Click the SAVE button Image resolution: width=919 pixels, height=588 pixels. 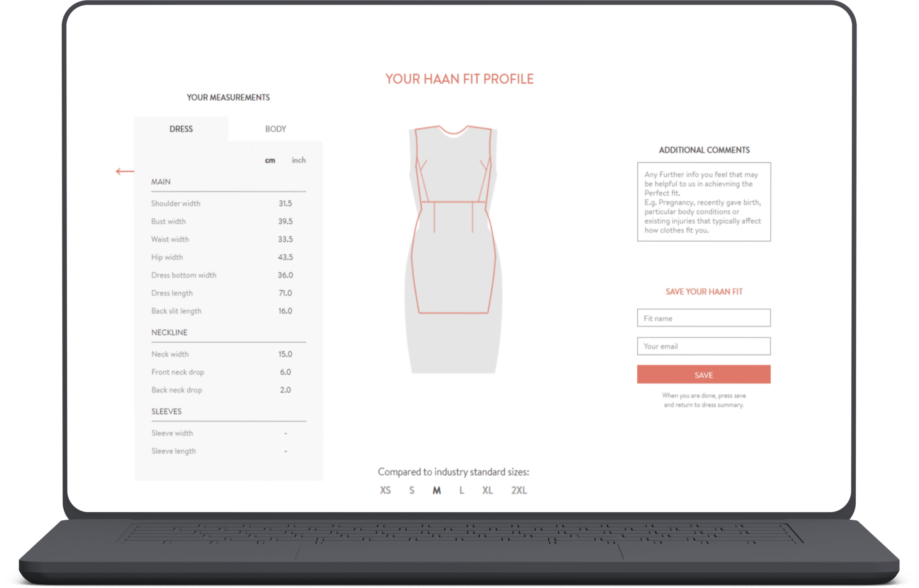point(704,375)
